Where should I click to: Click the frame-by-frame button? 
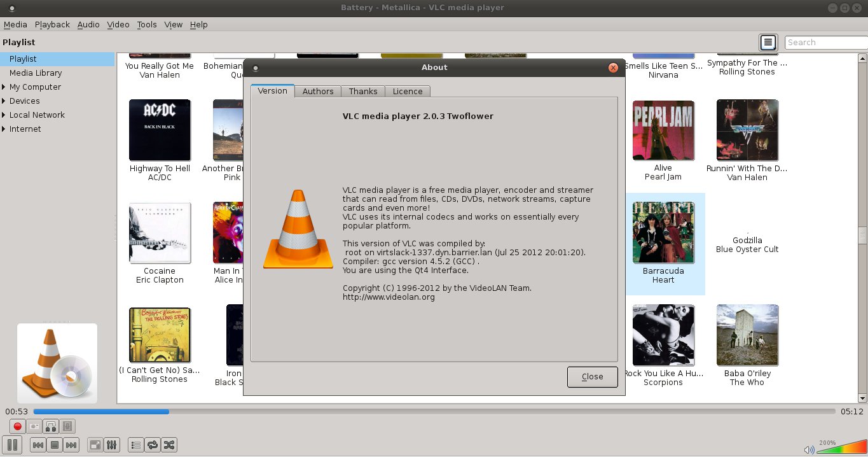tap(67, 426)
